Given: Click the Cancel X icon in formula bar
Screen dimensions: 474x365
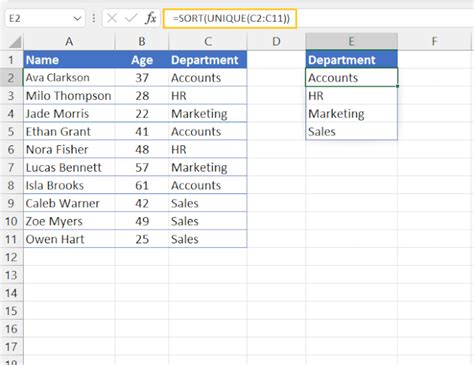Looking at the screenshot, I should [112, 18].
